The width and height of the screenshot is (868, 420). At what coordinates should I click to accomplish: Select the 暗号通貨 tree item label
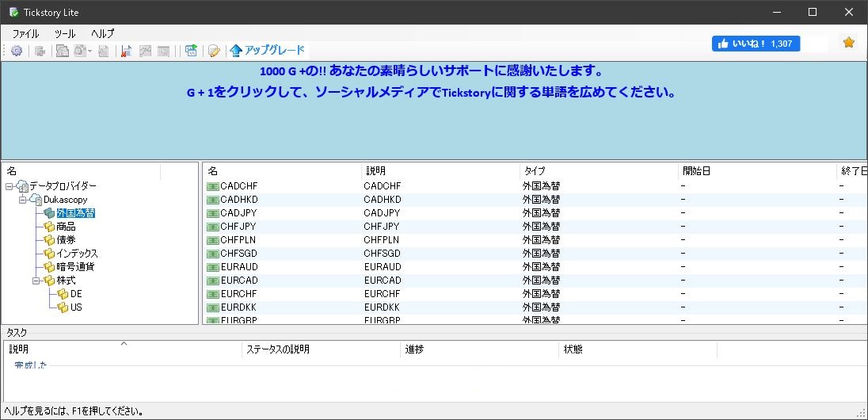pos(75,266)
